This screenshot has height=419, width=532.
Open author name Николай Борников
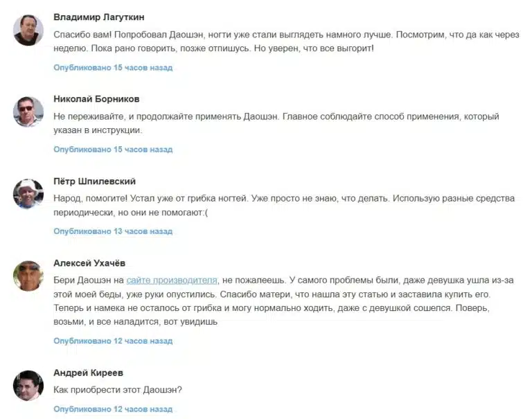96,99
